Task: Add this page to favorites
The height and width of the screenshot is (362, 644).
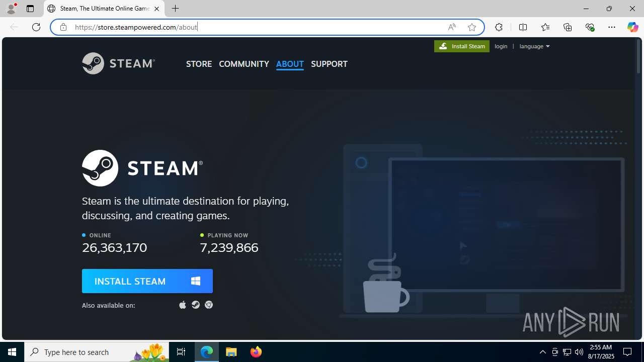Action: point(472,27)
